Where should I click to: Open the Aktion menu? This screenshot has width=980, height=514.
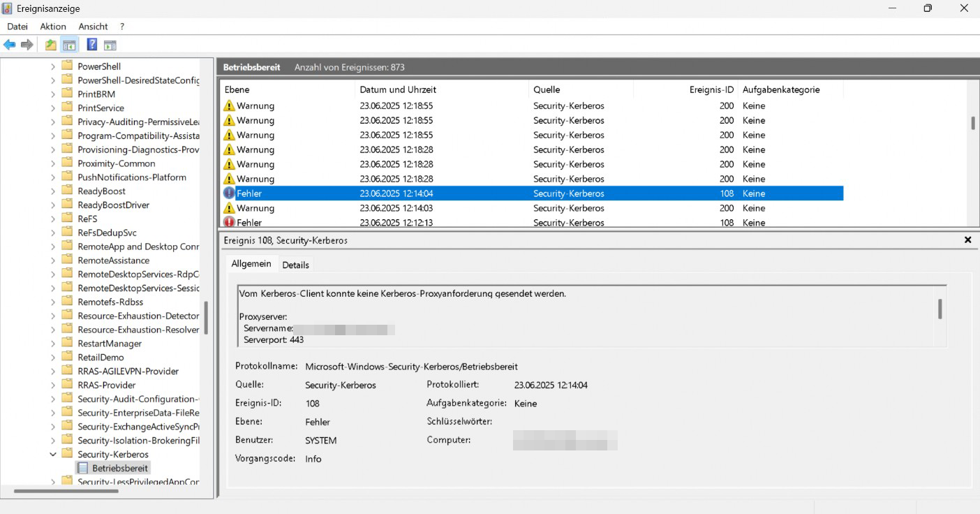[x=52, y=27]
